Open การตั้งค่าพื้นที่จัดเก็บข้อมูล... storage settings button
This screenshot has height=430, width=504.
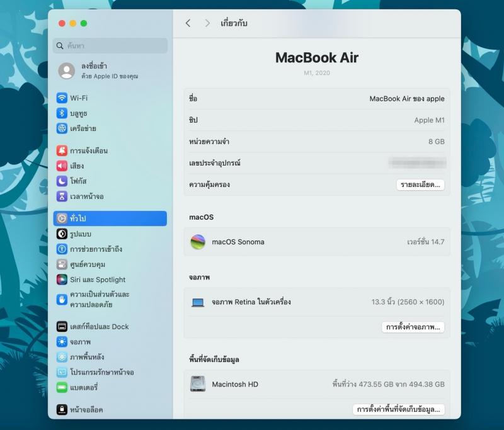click(399, 409)
